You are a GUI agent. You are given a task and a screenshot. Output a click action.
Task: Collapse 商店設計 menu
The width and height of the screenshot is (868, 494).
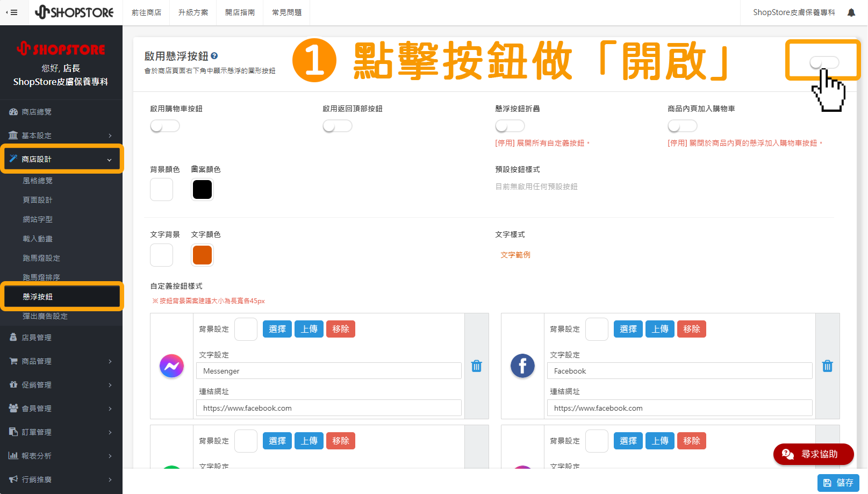pyautogui.click(x=61, y=159)
